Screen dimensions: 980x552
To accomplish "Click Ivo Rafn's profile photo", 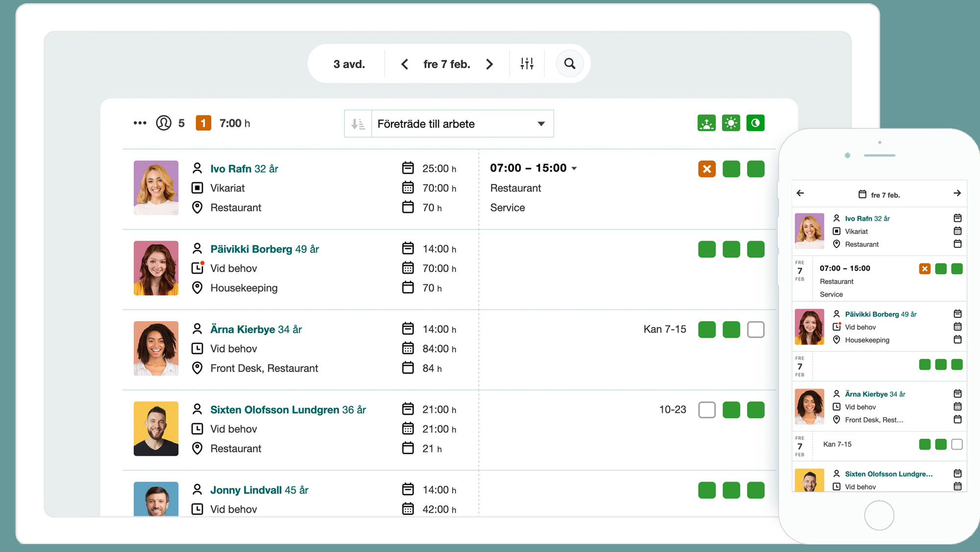I will click(156, 188).
